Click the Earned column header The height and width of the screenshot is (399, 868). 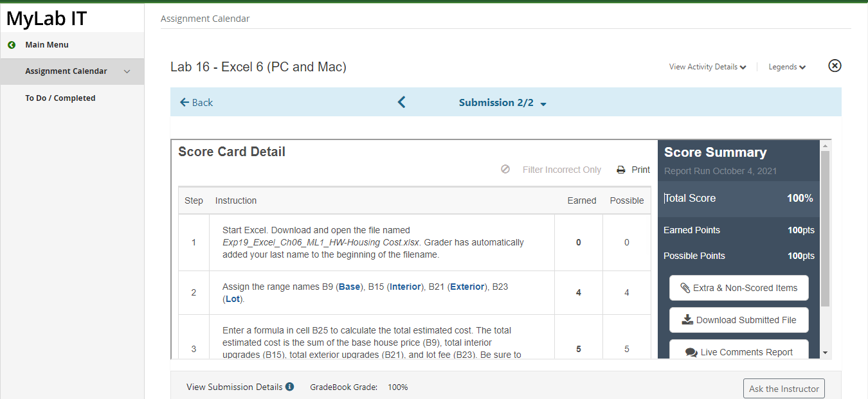point(582,200)
